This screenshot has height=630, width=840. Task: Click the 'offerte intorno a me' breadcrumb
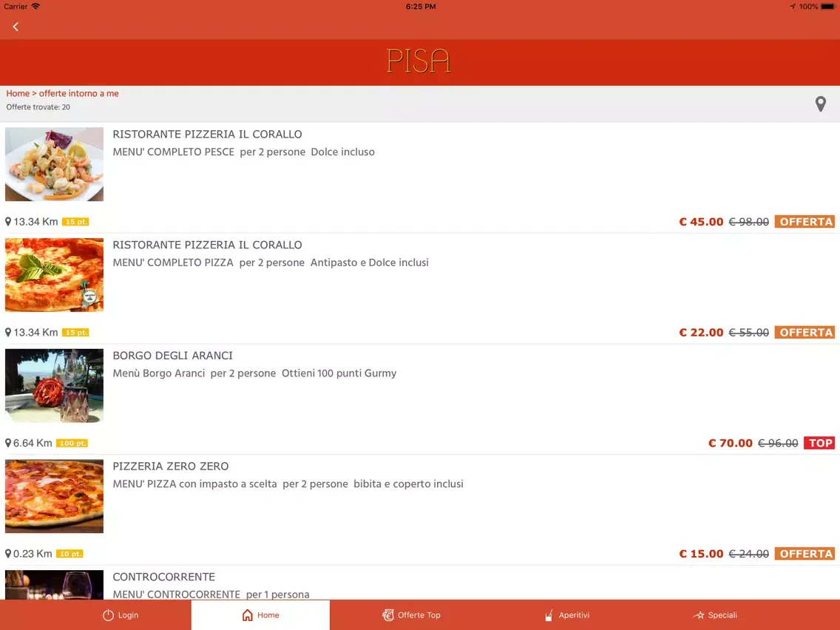[78, 93]
